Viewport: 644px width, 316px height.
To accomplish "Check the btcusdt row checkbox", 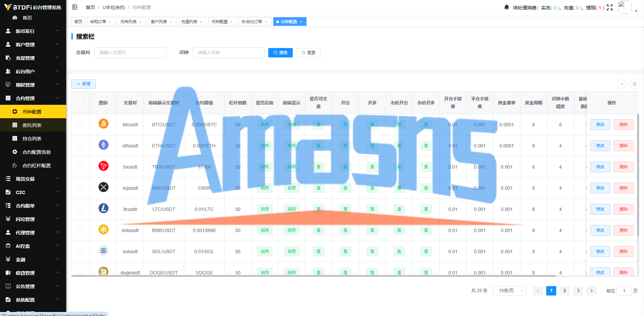I will point(80,125).
